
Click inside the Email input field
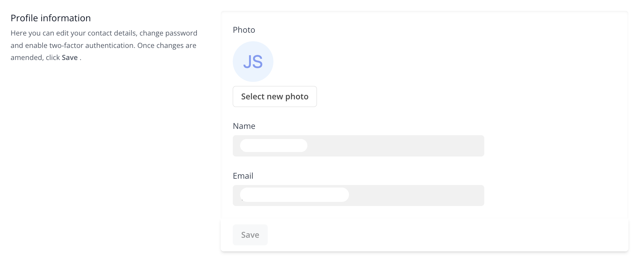point(358,195)
